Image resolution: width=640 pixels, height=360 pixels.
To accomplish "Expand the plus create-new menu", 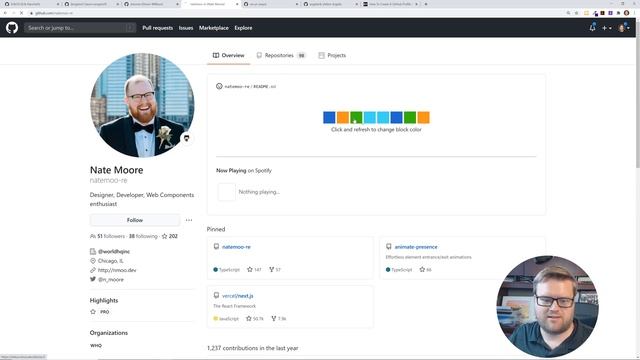I will pyautogui.click(x=607, y=28).
